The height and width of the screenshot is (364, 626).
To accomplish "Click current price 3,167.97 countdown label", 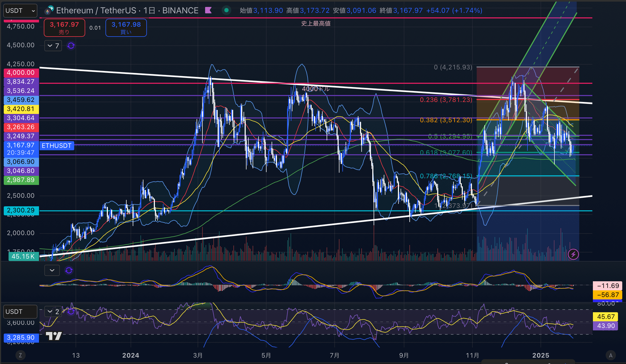I will [x=21, y=149].
